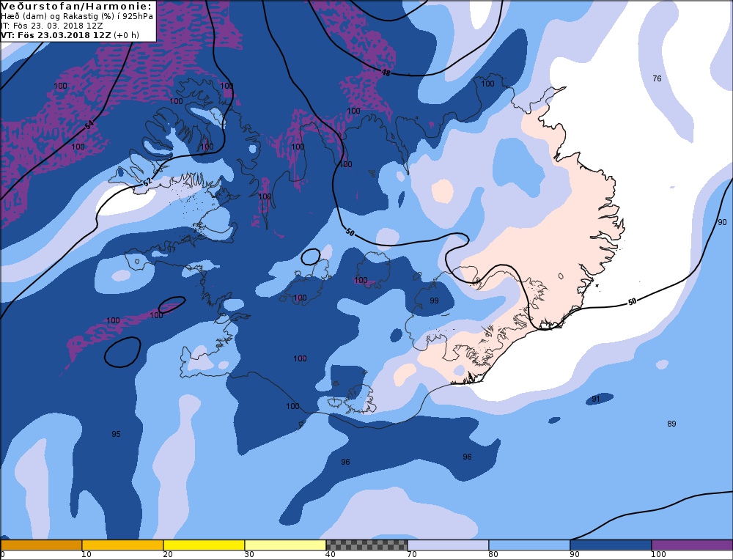Screen dimensions: 733x560
Task: Click the dark blue 90–100 legend swatch
Action: click(611, 545)
